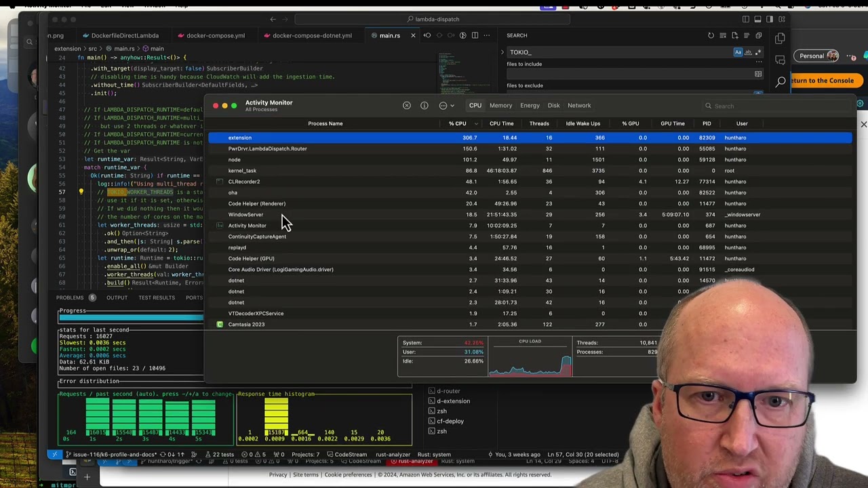This screenshot has height=488, width=868.
Task: Select the PwrDrvr.LambdaDispatch.Router process row
Action: point(530,148)
